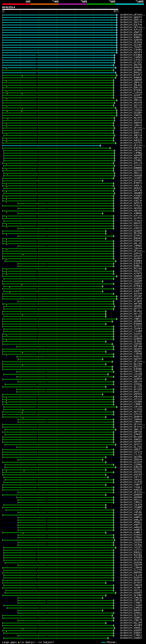Click the UniRef100_B8H1C0 label
This screenshot has width=146, height=644.
pyautogui.click(x=131, y=72)
